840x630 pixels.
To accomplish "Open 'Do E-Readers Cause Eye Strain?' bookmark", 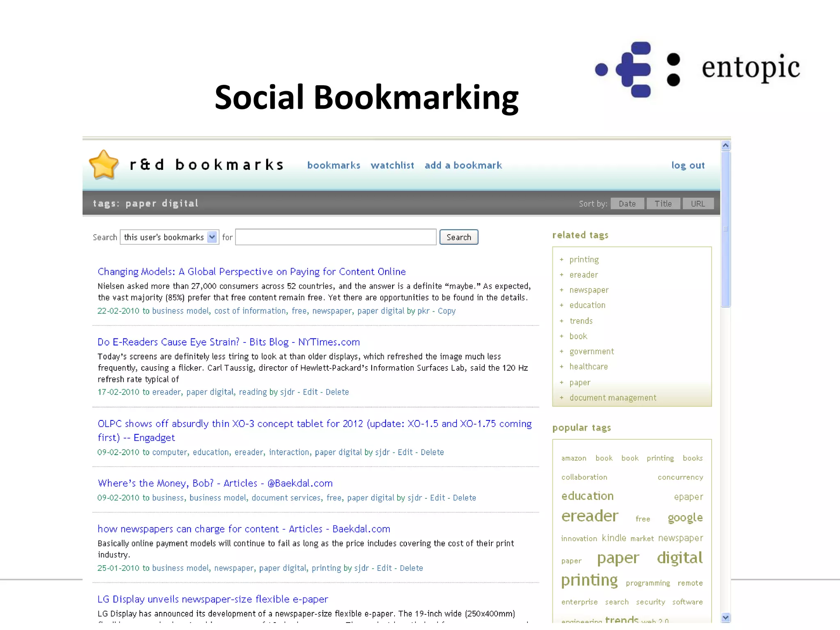I will point(228,342).
